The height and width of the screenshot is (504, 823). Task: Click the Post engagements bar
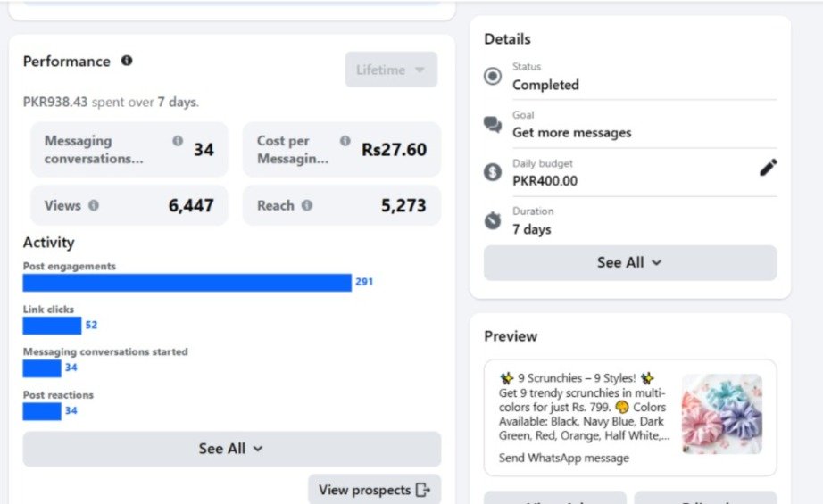pos(187,282)
